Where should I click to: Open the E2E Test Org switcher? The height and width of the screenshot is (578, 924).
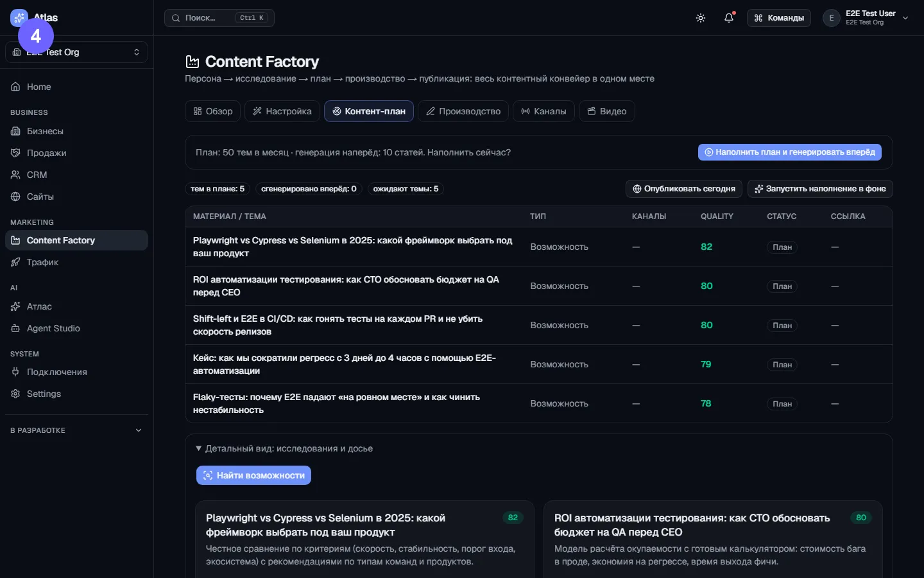pos(76,52)
